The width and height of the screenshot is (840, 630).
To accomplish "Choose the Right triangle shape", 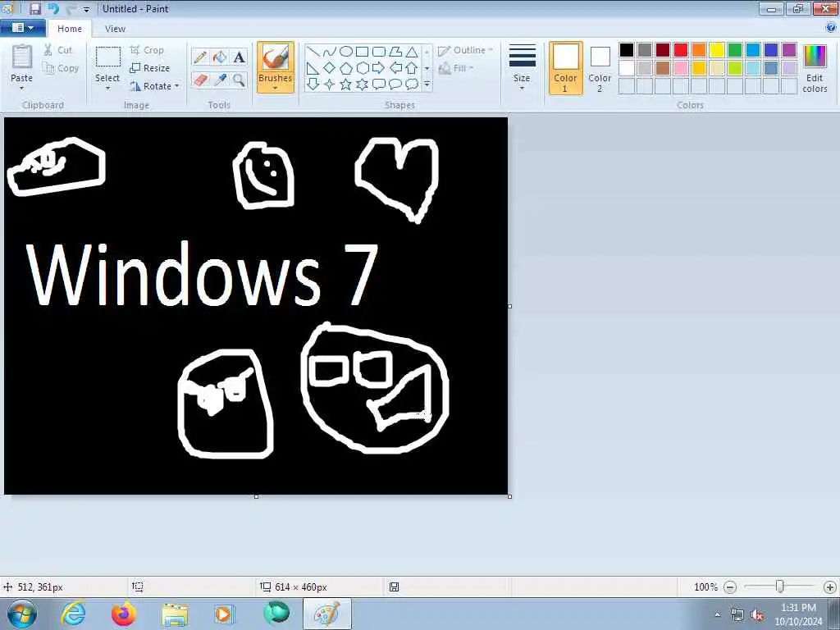I will pos(313,68).
